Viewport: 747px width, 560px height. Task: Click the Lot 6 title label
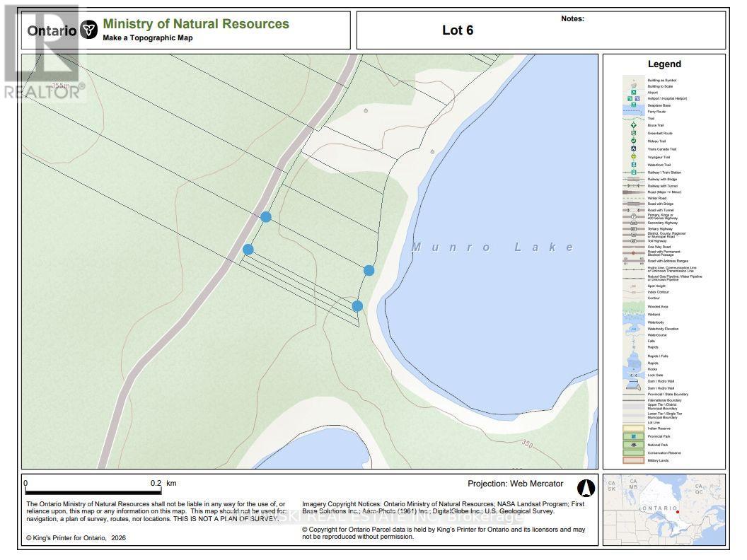[x=457, y=30]
